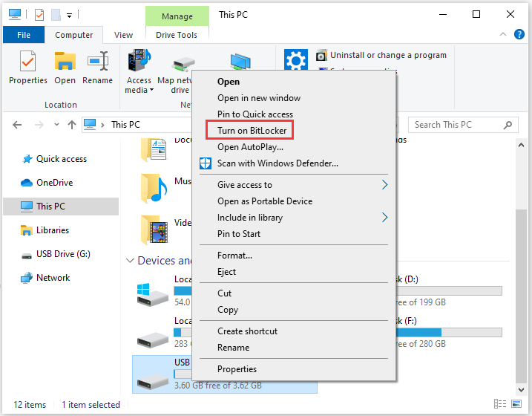Image resolution: width=532 pixels, height=416 pixels.
Task: Click the This PC address bar
Action: [x=137, y=125]
